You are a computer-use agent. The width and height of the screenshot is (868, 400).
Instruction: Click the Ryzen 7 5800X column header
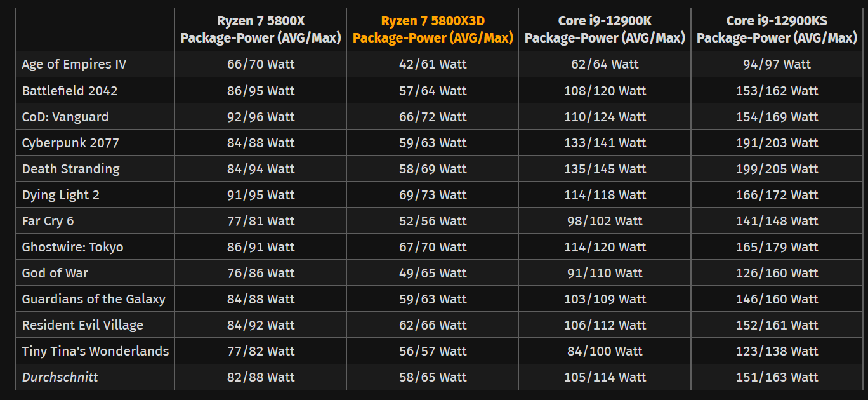tap(261, 29)
